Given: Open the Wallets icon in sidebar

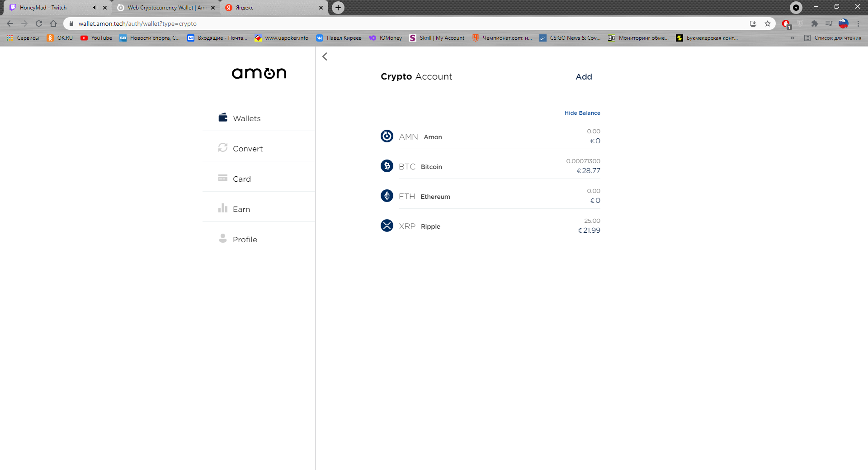Looking at the screenshot, I should [223, 117].
